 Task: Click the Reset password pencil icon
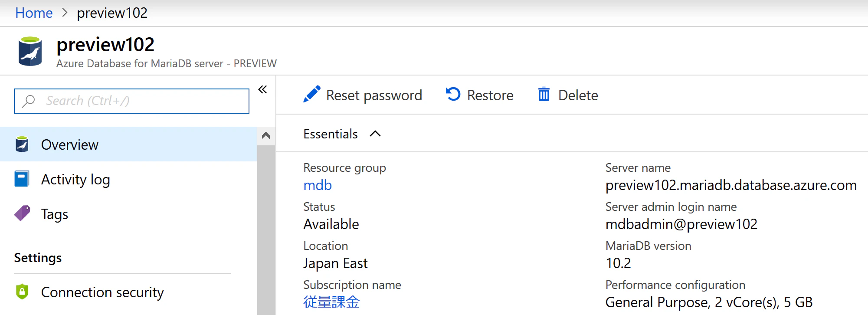pos(311,94)
